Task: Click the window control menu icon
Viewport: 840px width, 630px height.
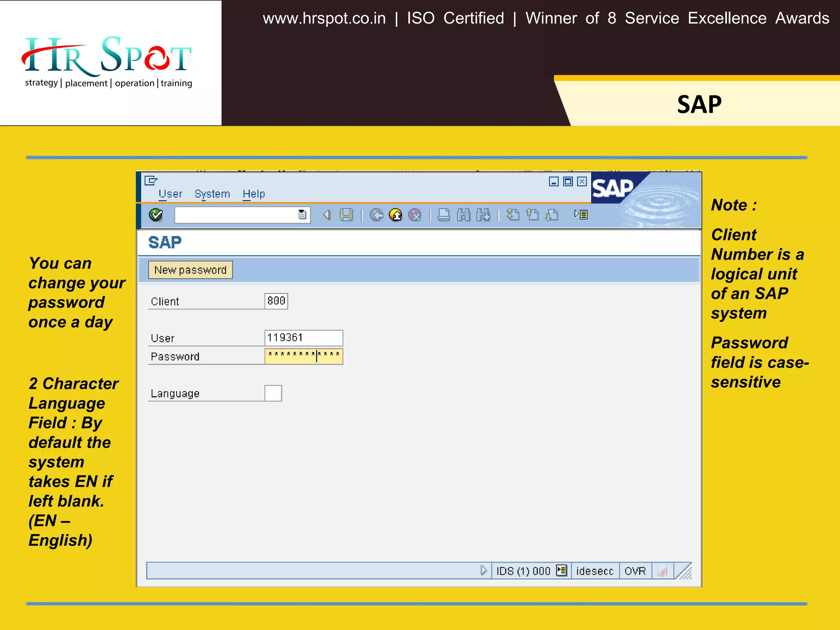Action: tap(151, 180)
